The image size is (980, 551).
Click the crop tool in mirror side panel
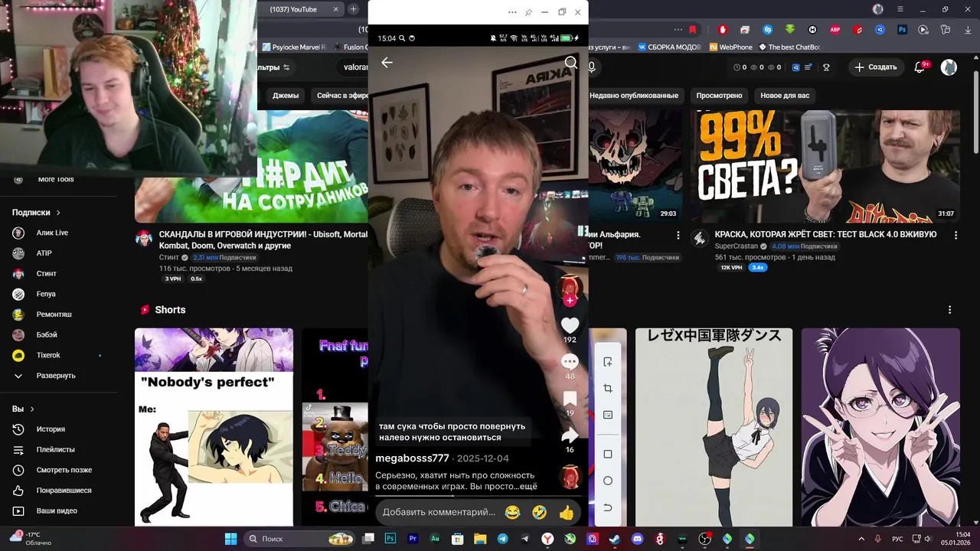click(x=608, y=389)
